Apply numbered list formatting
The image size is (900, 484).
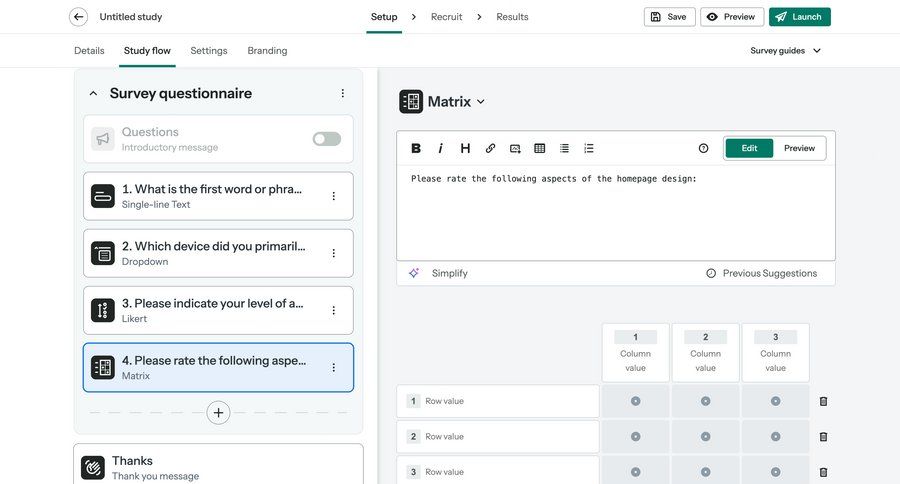pos(589,148)
